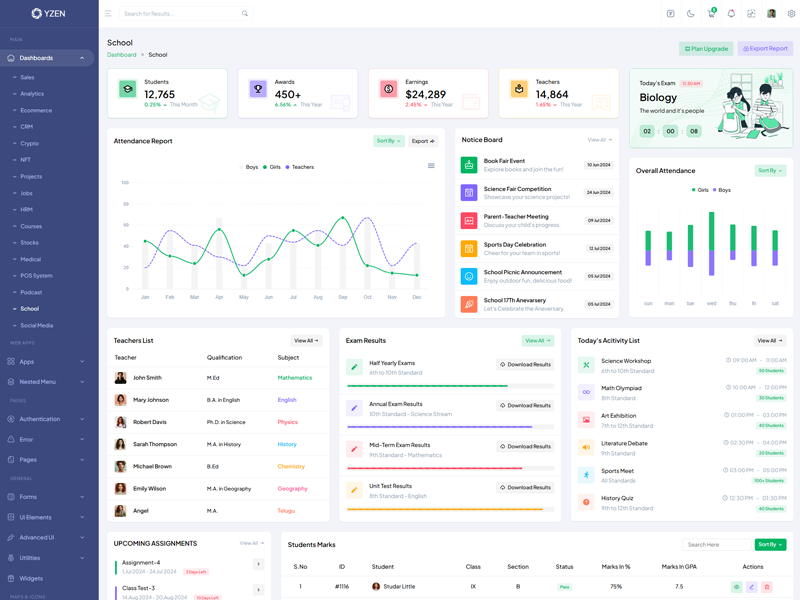Open the shopping cart icon in header

[711, 14]
